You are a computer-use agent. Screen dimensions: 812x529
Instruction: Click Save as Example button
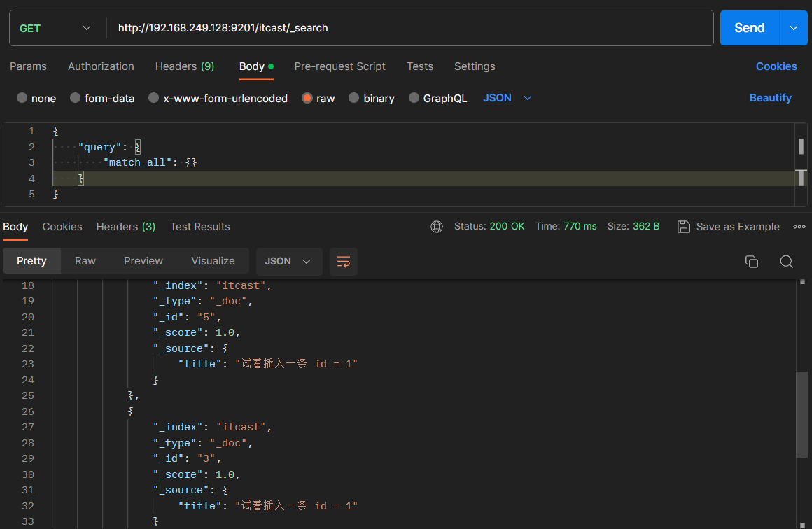click(728, 227)
